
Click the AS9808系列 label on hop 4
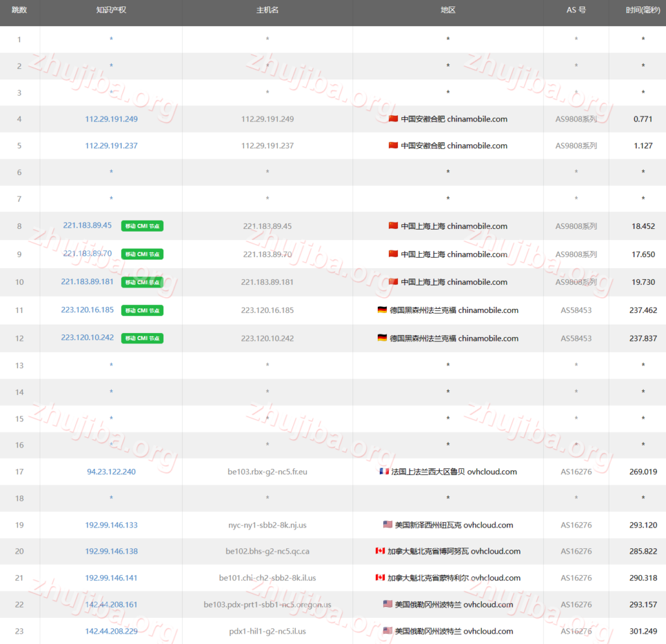(576, 119)
